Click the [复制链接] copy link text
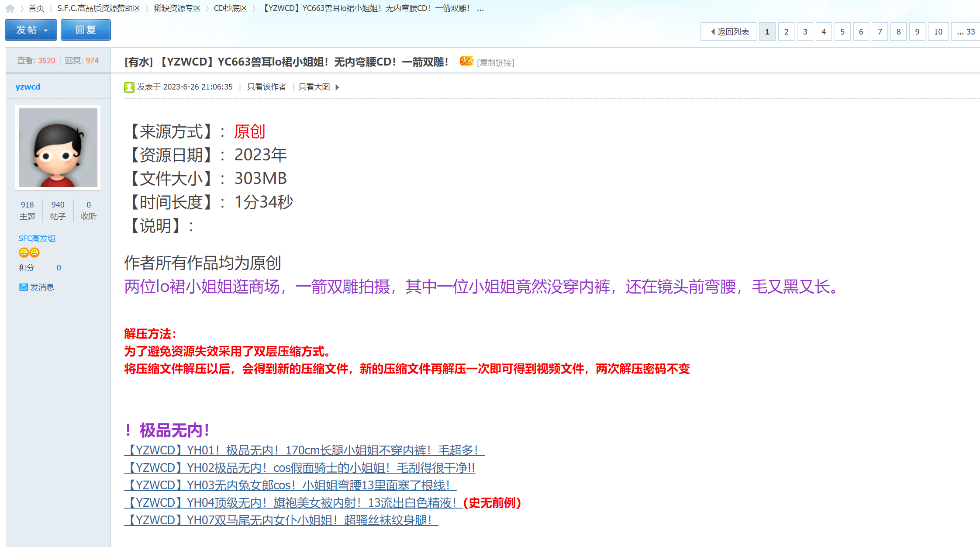980x547 pixels. (x=495, y=62)
